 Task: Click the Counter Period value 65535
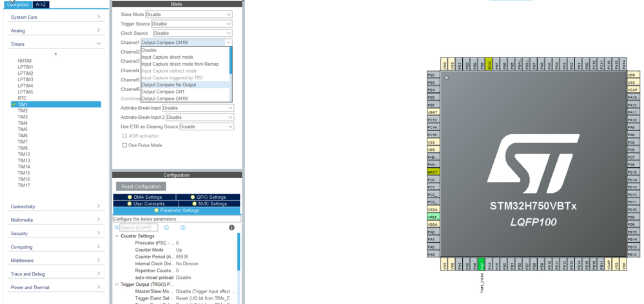coord(182,257)
